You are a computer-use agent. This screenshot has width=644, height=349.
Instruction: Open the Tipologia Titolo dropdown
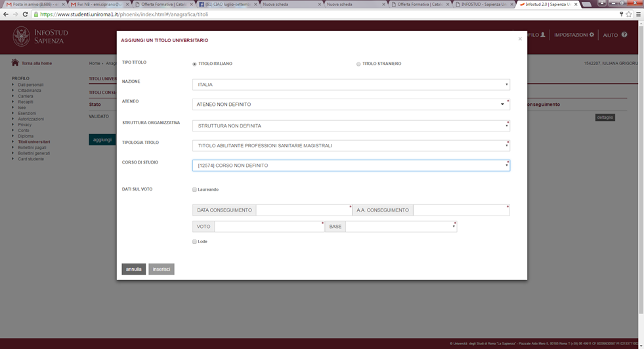click(351, 145)
